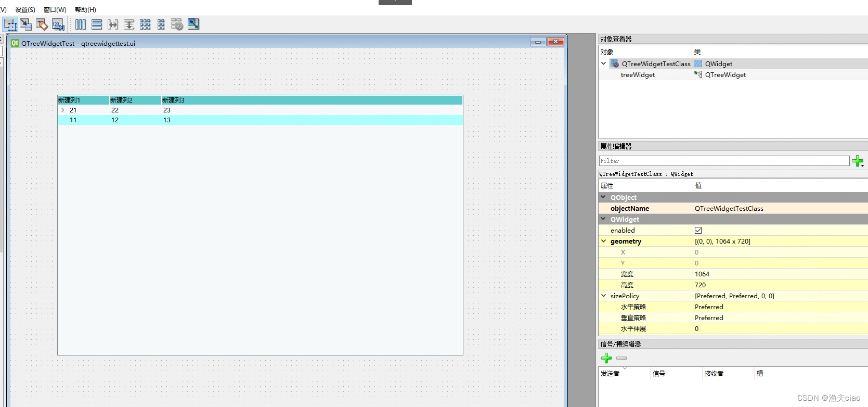Close the QTreeWidgetTest form window
868x407 pixels.
[x=556, y=42]
